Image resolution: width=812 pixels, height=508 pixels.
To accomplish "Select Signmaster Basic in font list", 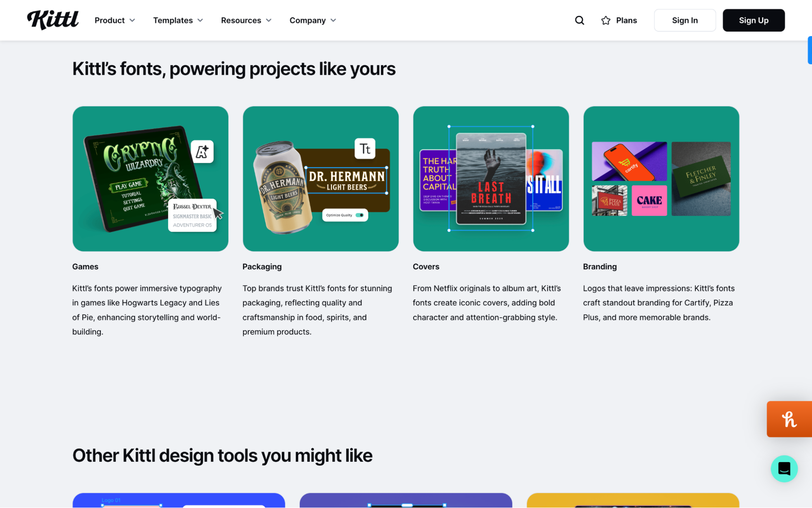I will 192,217.
